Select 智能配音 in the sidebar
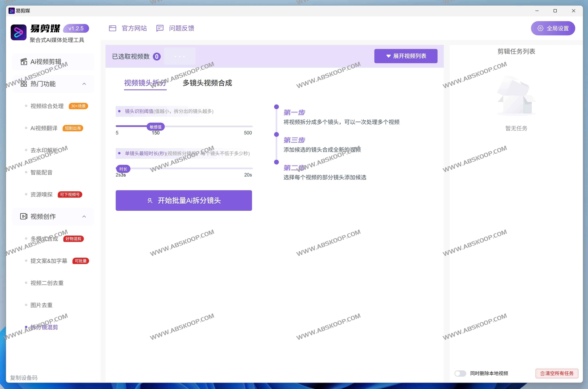The image size is (588, 389). point(41,172)
